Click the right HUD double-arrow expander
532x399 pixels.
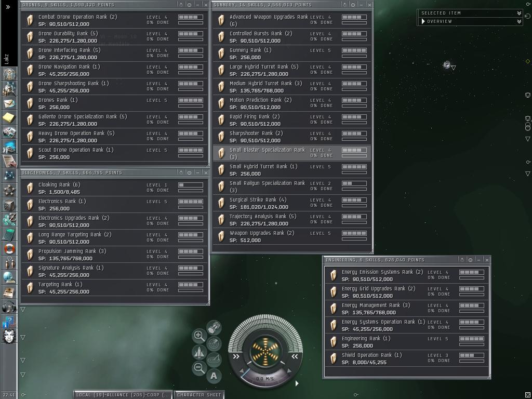pyautogui.click(x=295, y=356)
